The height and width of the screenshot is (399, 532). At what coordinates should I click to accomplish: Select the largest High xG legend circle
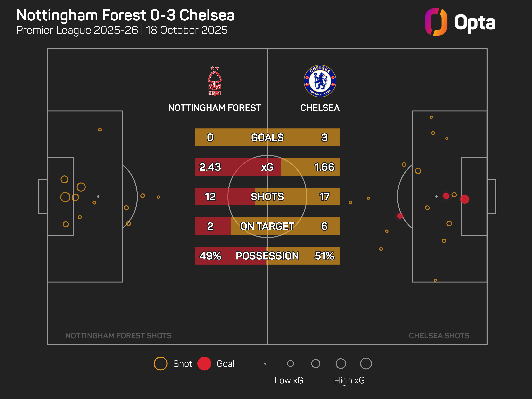(x=366, y=363)
